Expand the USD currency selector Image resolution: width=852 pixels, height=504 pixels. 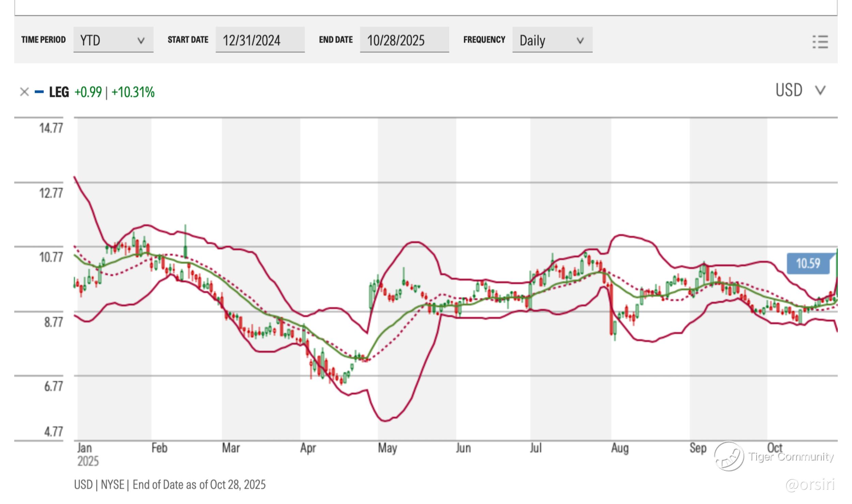[x=789, y=91]
